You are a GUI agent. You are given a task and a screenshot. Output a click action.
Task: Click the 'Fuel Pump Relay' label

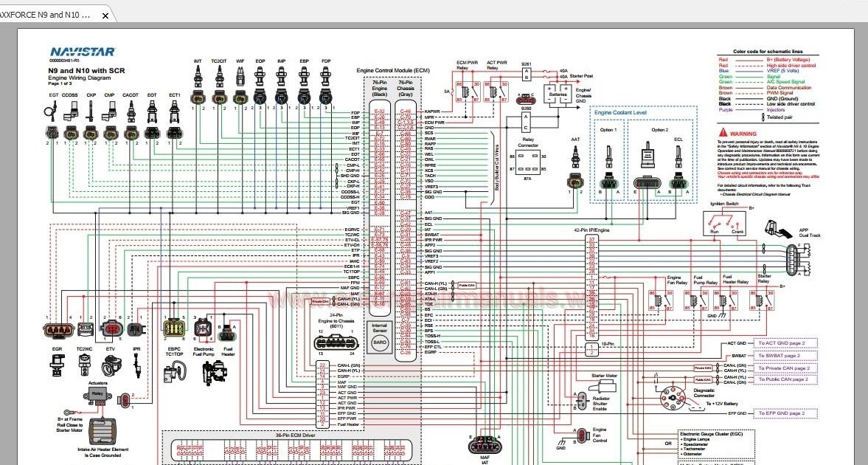point(705,280)
